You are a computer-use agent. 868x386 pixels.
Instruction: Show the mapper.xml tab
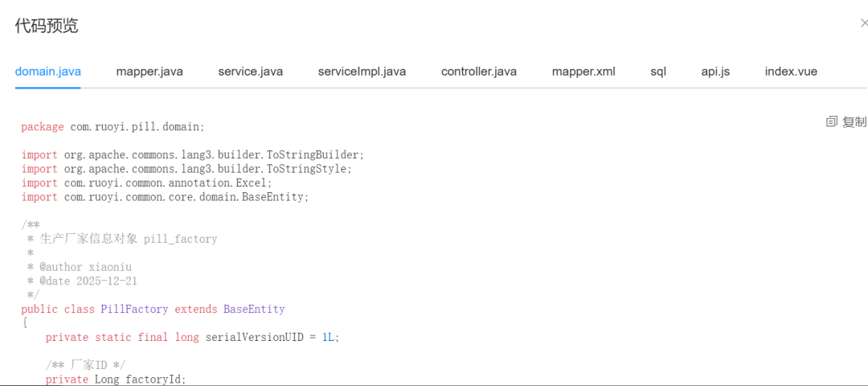[583, 72]
